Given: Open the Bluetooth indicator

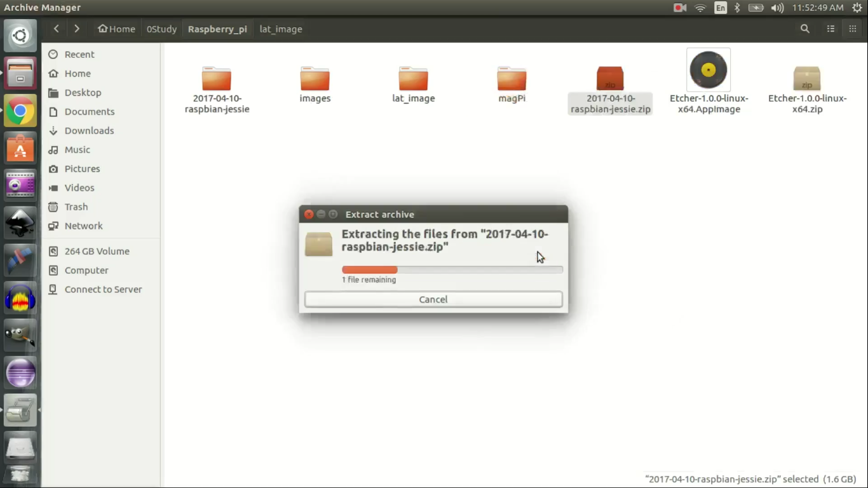Looking at the screenshot, I should tap(737, 8).
